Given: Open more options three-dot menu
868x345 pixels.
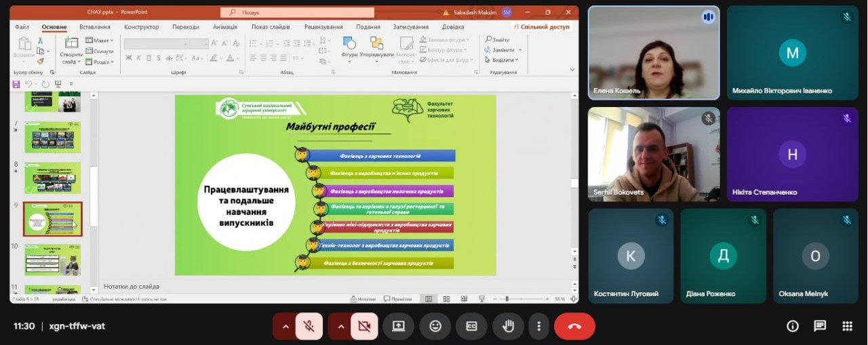Looking at the screenshot, I should point(538,326).
